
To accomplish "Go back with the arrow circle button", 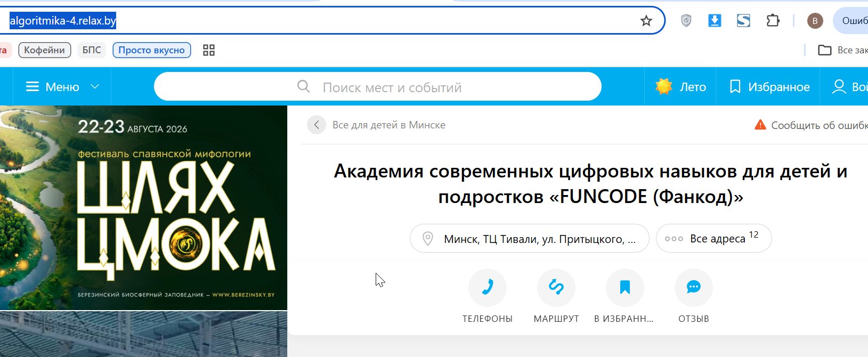I will tap(317, 125).
